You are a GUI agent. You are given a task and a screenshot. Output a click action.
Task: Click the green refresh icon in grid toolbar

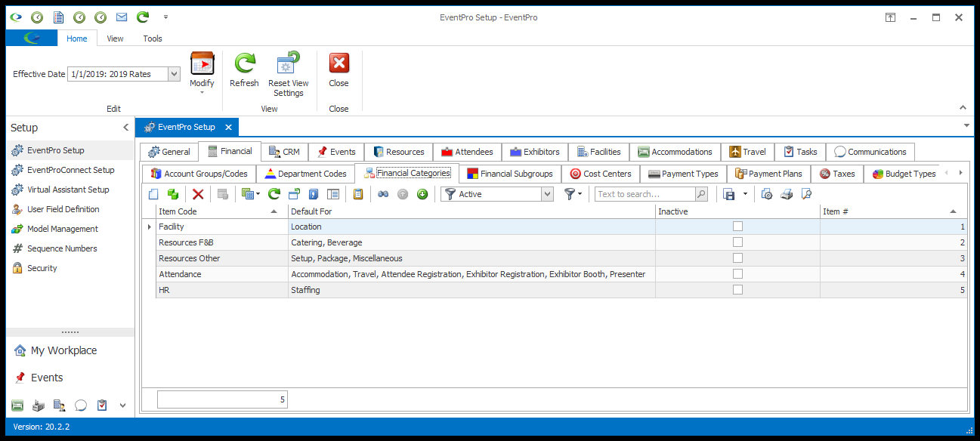274,194
